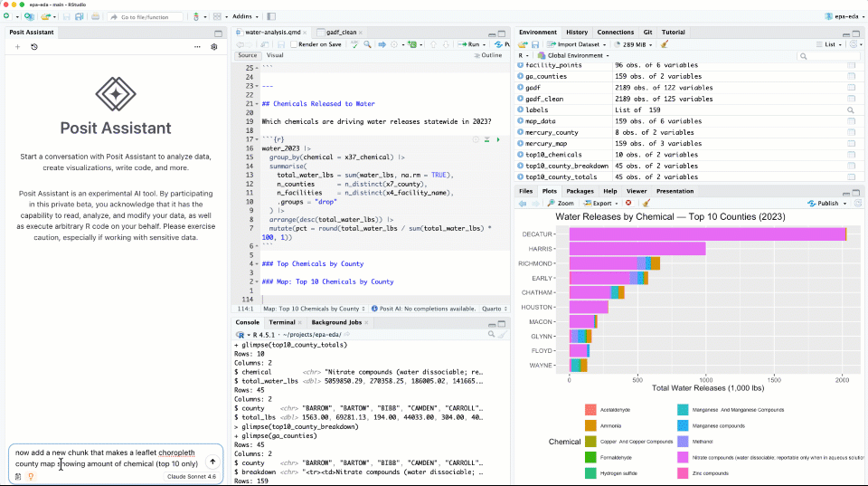Remove current plot with red X icon
The width and height of the screenshot is (868, 486).
(x=628, y=204)
